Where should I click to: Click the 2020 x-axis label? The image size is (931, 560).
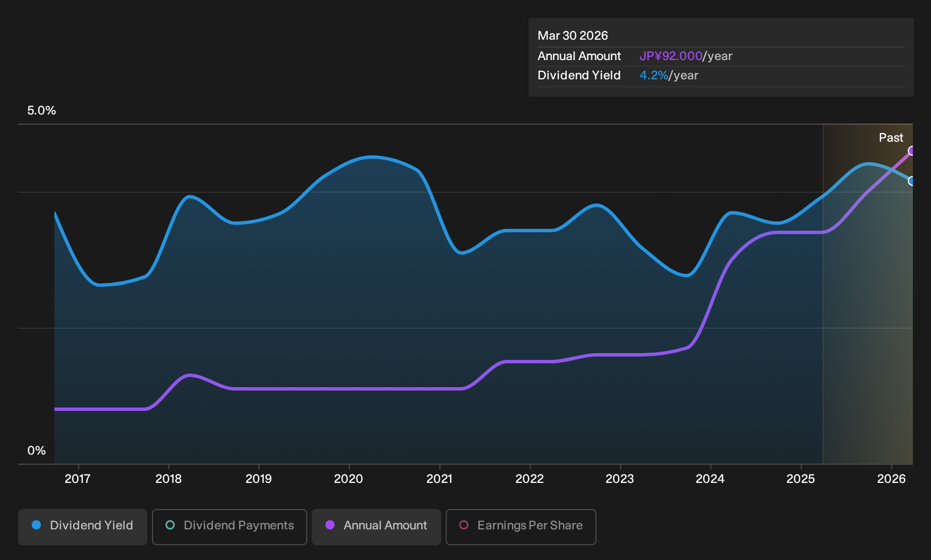pos(349,479)
